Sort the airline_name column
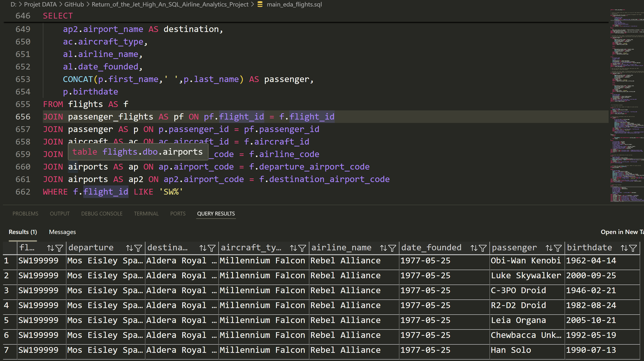 coord(384,248)
